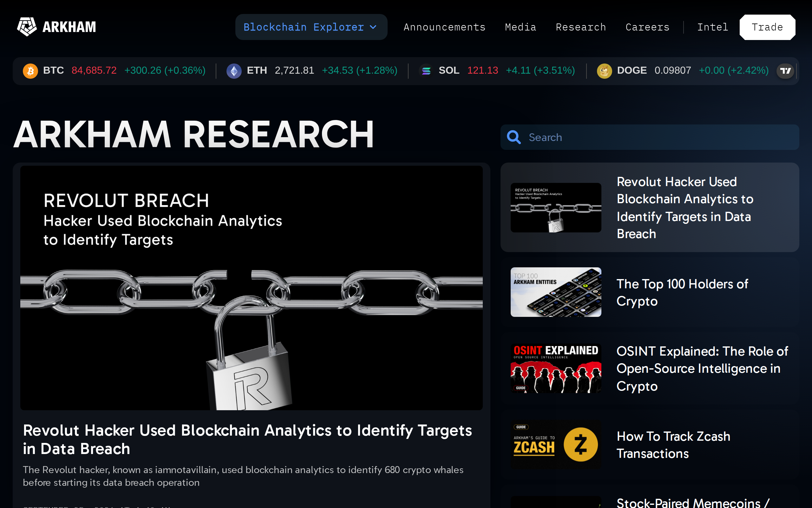Select the Research menu item
Image resolution: width=812 pixels, height=508 pixels.
[581, 27]
